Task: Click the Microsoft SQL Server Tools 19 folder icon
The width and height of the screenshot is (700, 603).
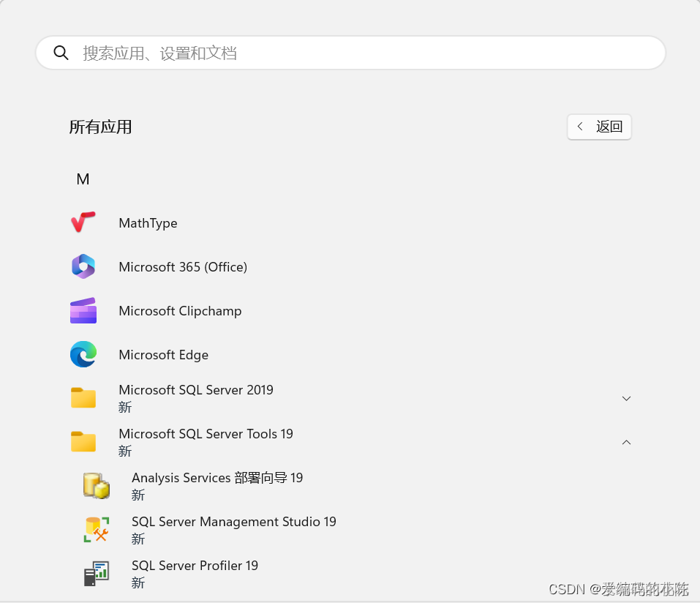Action: [x=83, y=442]
